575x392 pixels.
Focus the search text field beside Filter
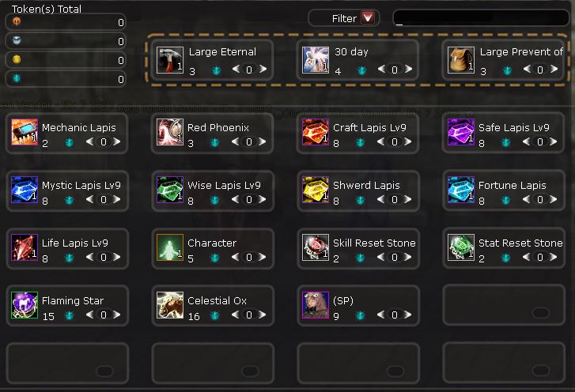[x=481, y=18]
